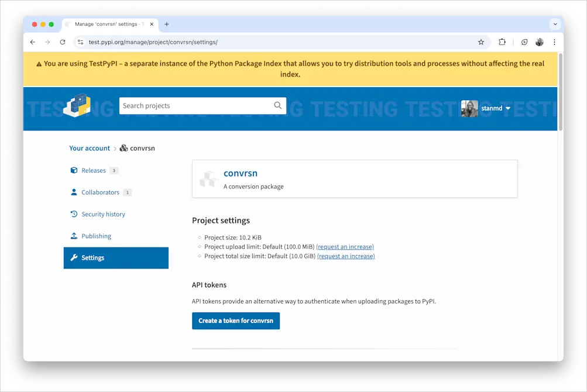Click the TestPyPI warning triangle icon
This screenshot has width=587, height=392.
[x=39, y=64]
